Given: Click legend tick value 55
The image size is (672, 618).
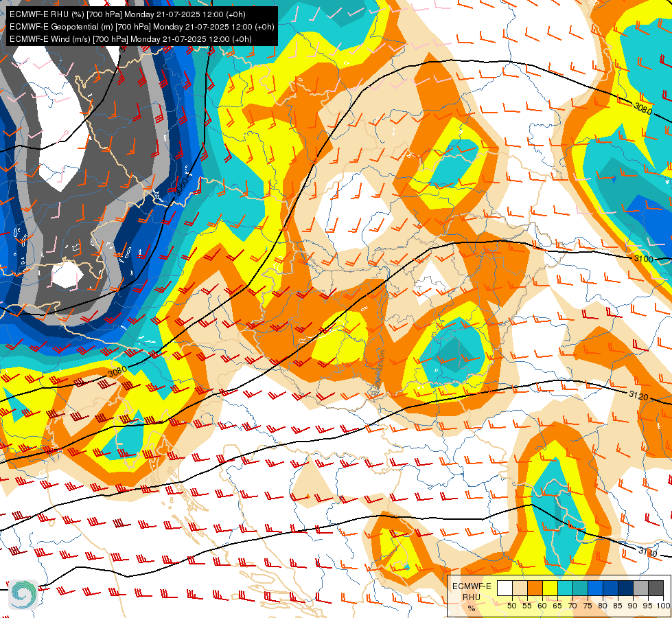Looking at the screenshot, I should [527, 606].
